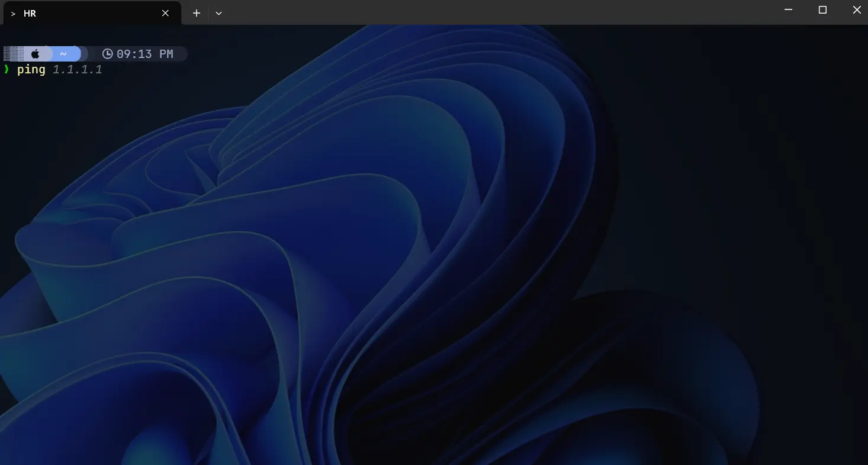Click the green prompt arrow
868x465 pixels.
coord(7,70)
